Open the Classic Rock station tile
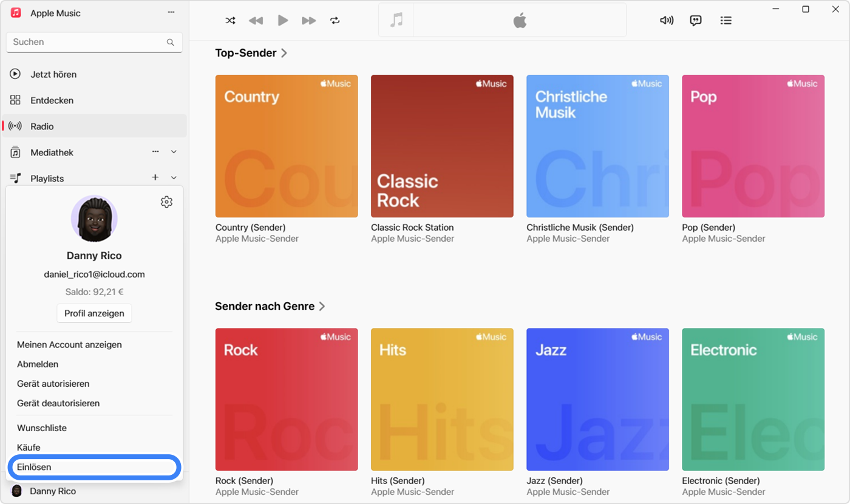This screenshot has width=850, height=504. click(442, 146)
